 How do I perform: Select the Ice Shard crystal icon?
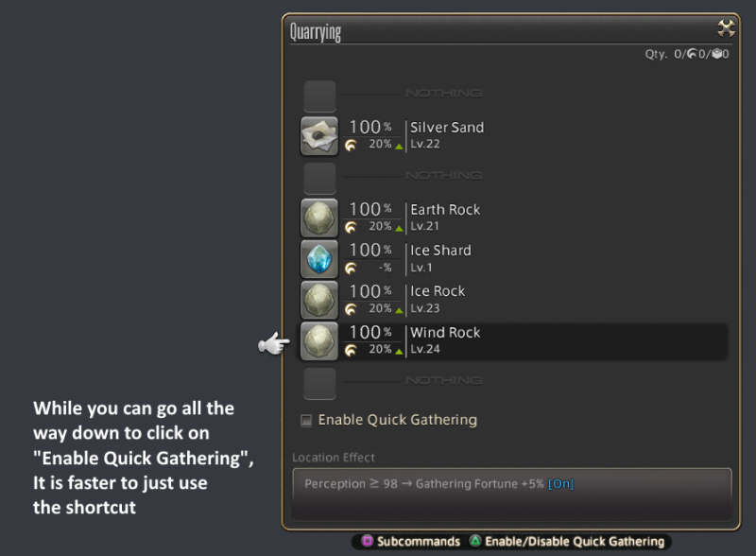pos(319,259)
